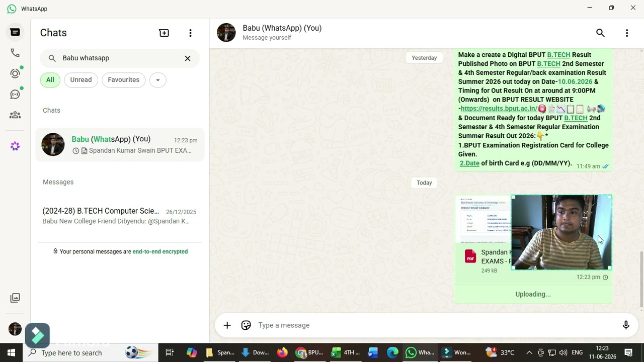Click the 'Today' date label
Image resolution: width=644 pixels, height=362 pixels.
coord(424,183)
